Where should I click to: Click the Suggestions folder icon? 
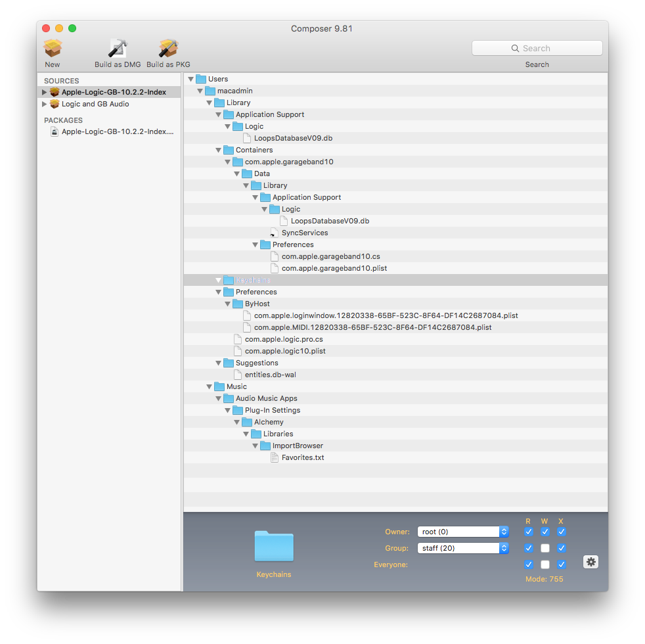coord(229,363)
